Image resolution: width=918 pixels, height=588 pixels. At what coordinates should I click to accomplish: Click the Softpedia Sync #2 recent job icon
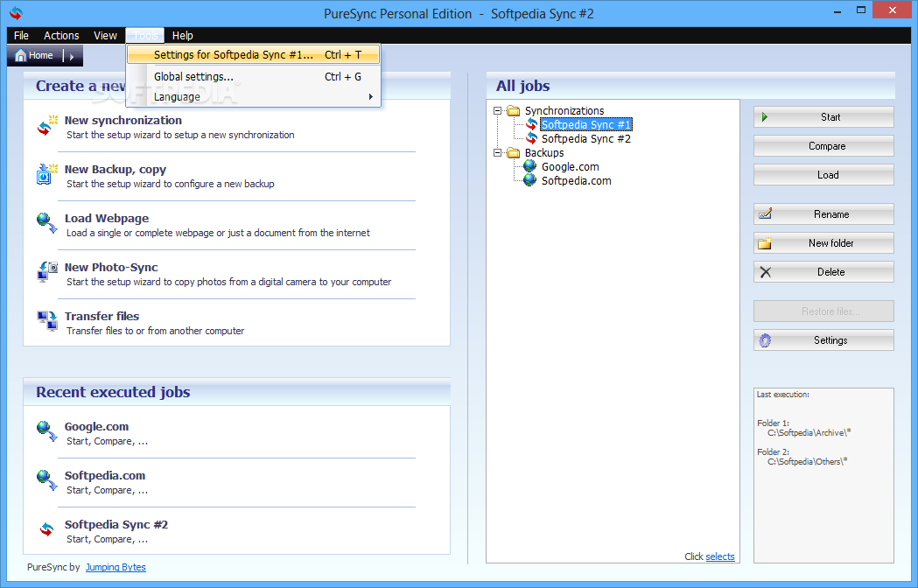[x=47, y=529]
